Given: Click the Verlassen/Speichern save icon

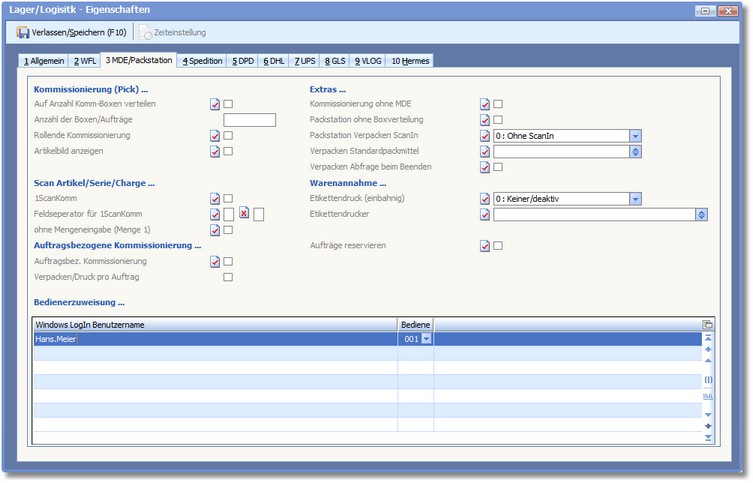Looking at the screenshot, I should [x=23, y=32].
